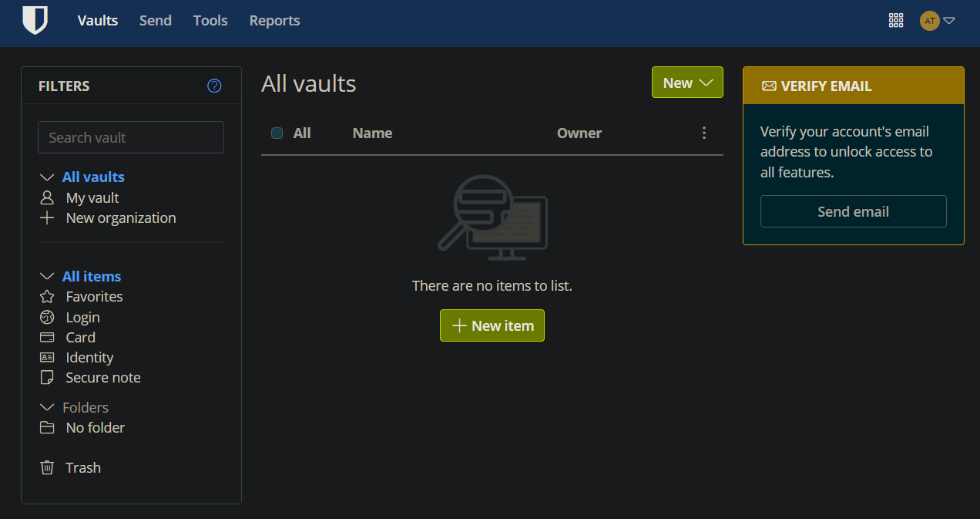The image size is (980, 519).
Task: Open the Reports tab
Action: pyautogui.click(x=274, y=21)
